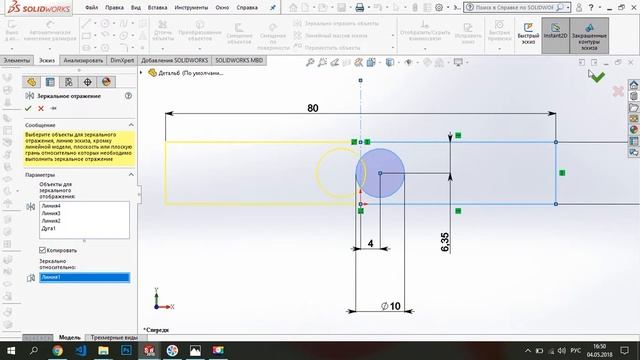Switch to the Анализировать ribbon tab
Screen dimensions: 640x360
point(83,60)
